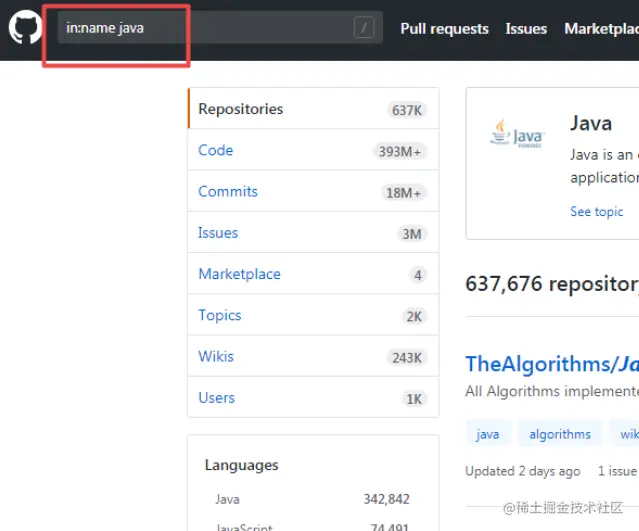Filter results by JavaScript language
Viewport: 639px width, 531px height.
point(313,527)
